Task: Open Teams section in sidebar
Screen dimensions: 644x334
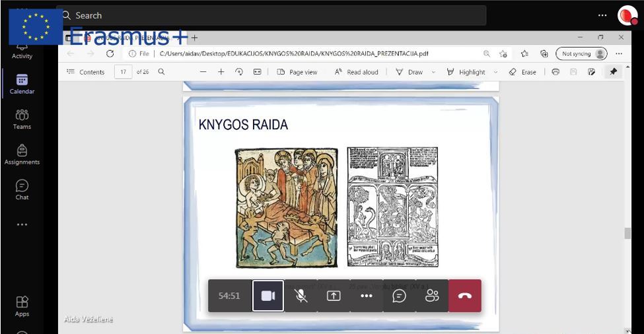Action: tap(22, 119)
